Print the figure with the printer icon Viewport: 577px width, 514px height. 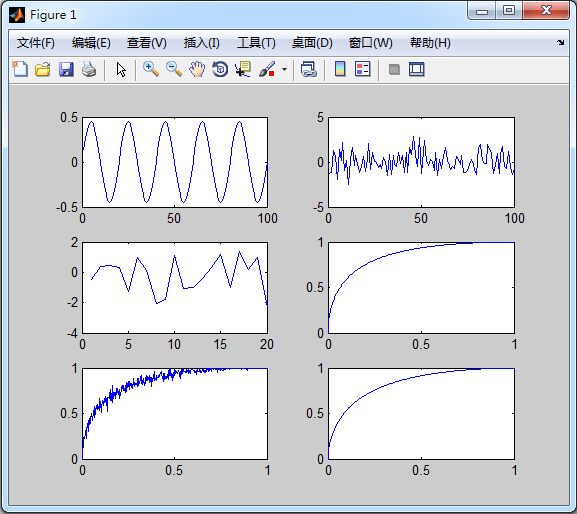[89, 69]
